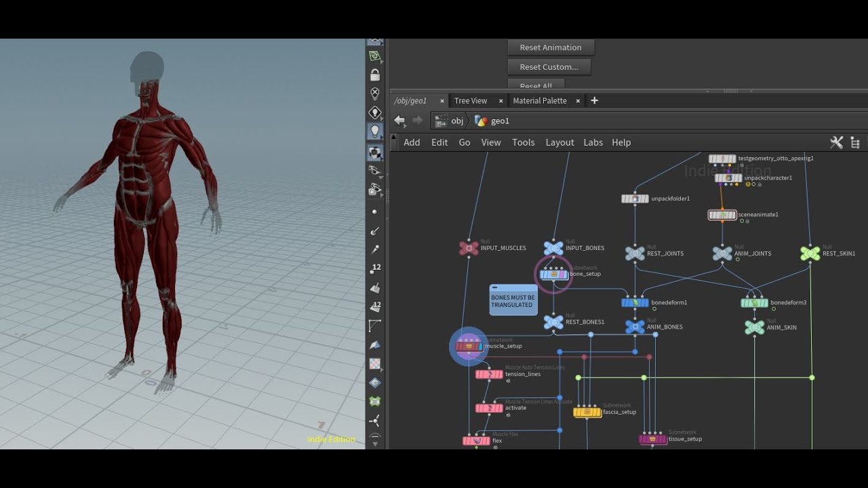Toggle display primitive hulls icon

coord(375,326)
